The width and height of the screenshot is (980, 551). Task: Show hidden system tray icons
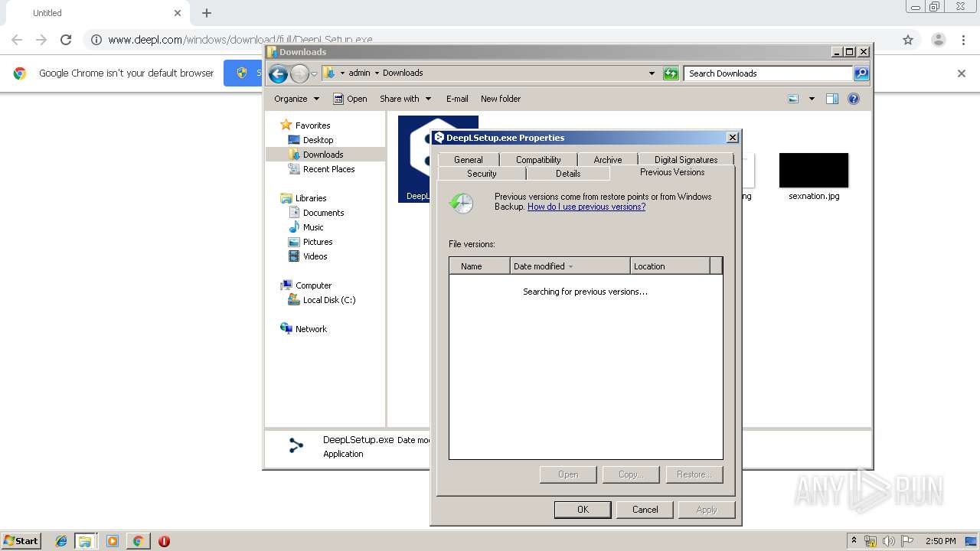point(854,541)
